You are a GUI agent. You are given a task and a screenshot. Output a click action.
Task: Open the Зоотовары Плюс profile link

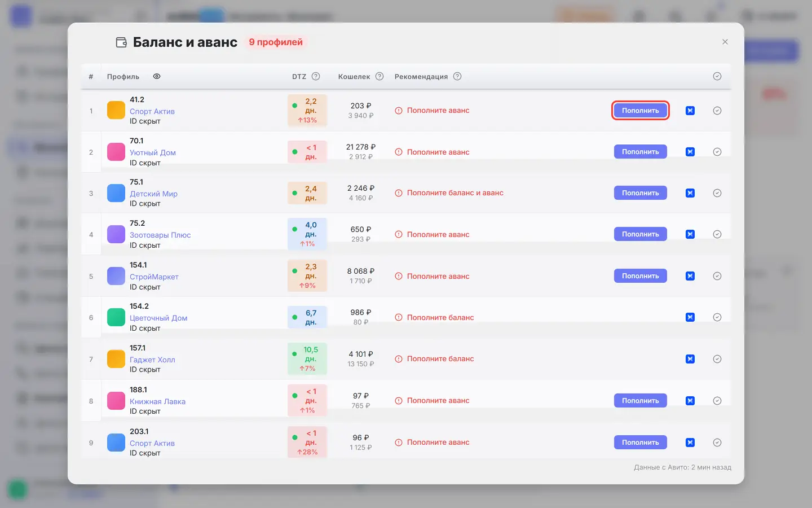point(160,235)
